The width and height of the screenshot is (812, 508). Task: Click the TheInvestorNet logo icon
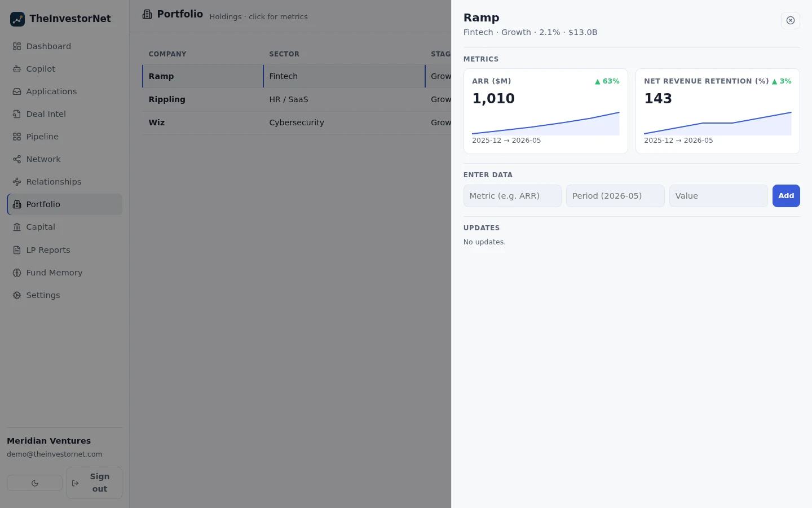(17, 19)
